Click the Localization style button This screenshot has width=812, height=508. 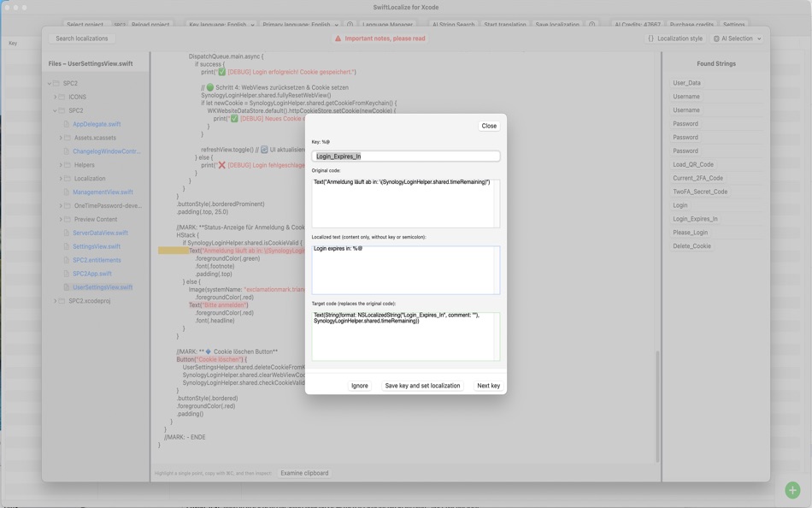tap(674, 38)
